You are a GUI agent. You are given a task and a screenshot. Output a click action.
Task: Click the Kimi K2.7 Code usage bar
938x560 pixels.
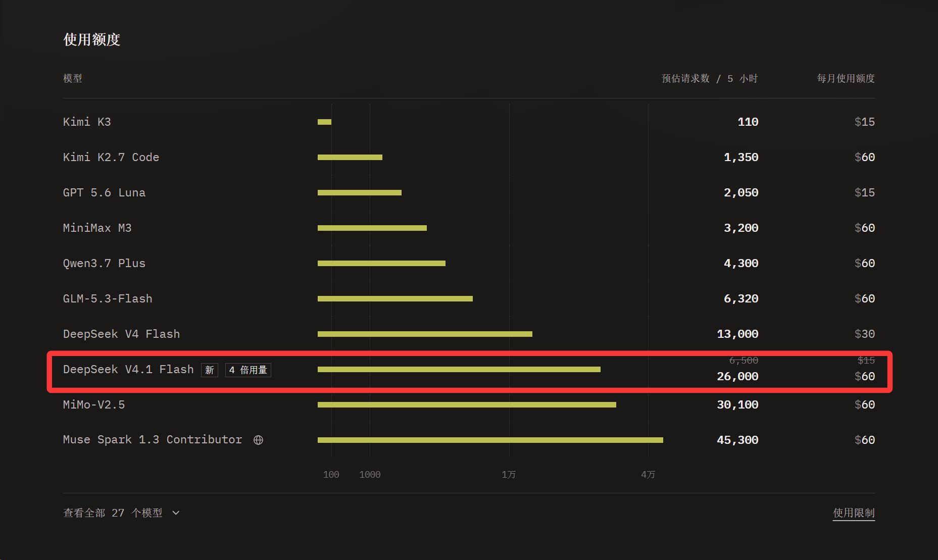350,157
